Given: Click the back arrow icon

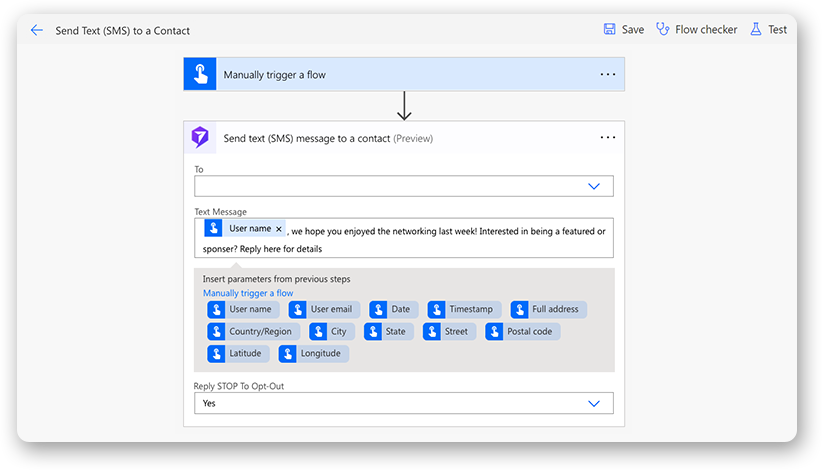Looking at the screenshot, I should (x=37, y=30).
